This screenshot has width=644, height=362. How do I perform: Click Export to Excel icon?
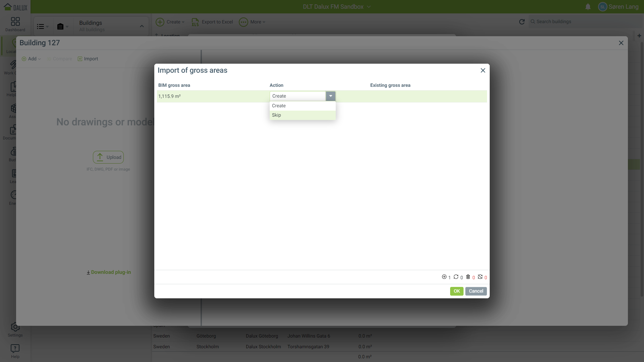tap(195, 22)
